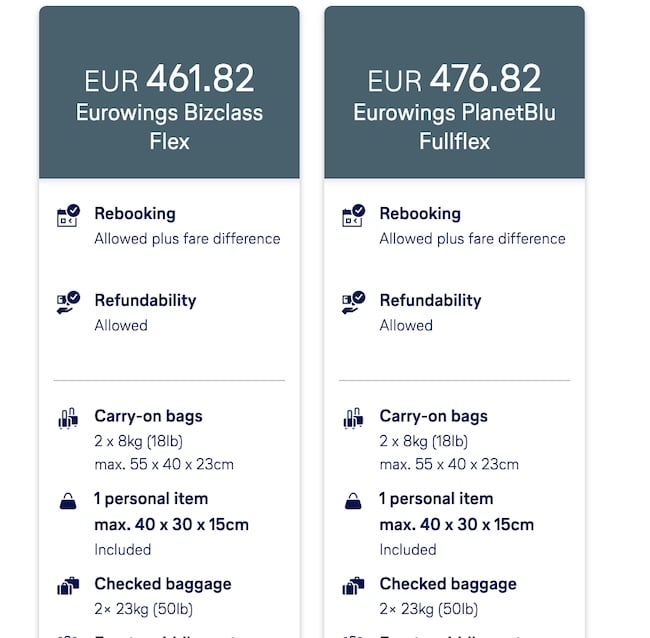Screen dimensions: 650x638
Task: Click Carry-on bags luggage icon in PlanetBlu card
Action: coord(353,418)
